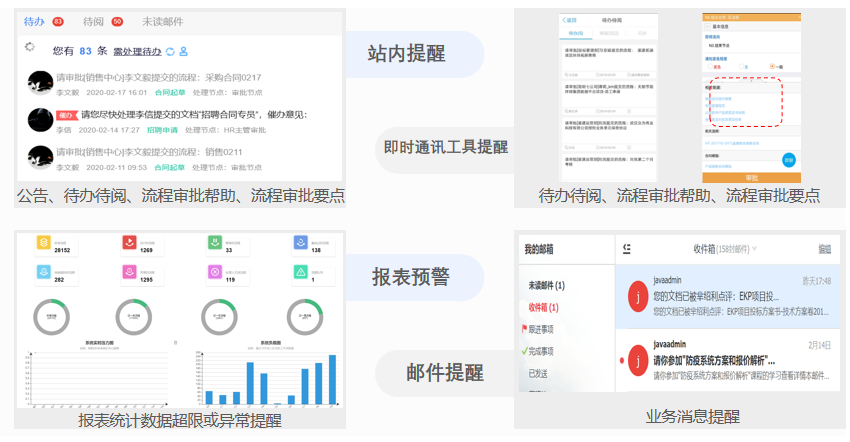Click the person icon beside 需处理待办

click(x=183, y=52)
